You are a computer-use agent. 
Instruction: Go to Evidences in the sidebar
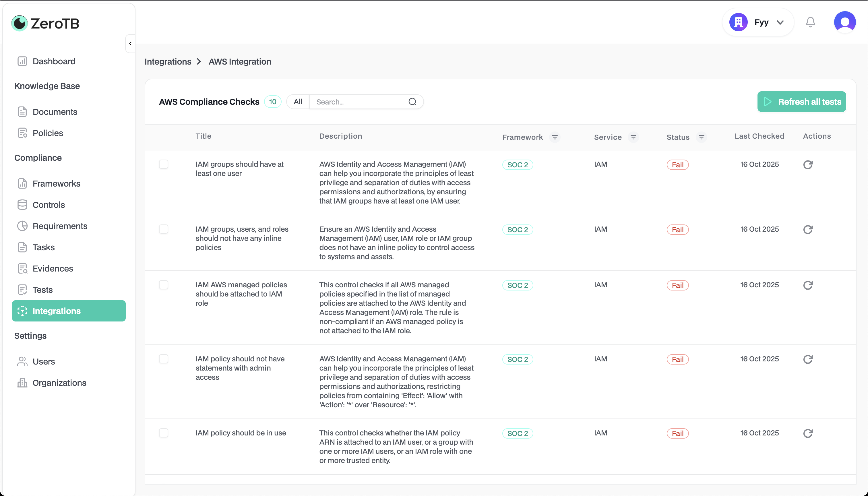tap(53, 268)
